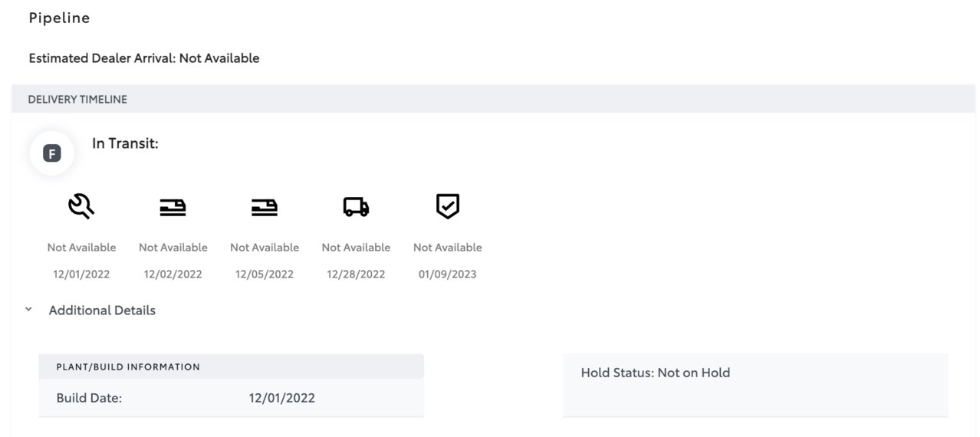The image size is (980, 437).
Task: Click the 12/02/2022 timeline date
Action: tap(173, 274)
